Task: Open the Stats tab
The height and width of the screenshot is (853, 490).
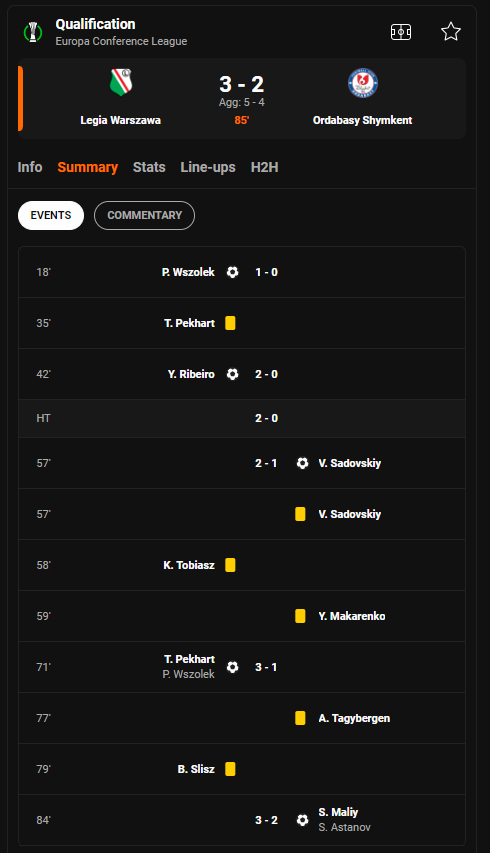Action: coord(149,167)
